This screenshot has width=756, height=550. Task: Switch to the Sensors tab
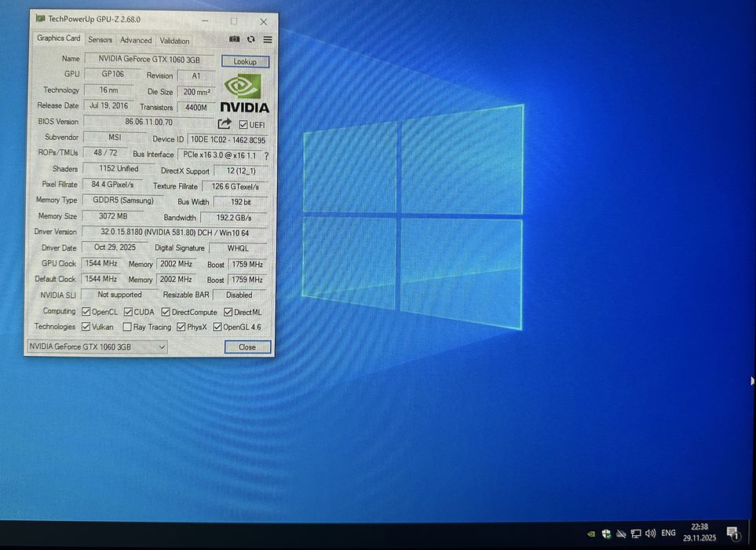pos(100,40)
